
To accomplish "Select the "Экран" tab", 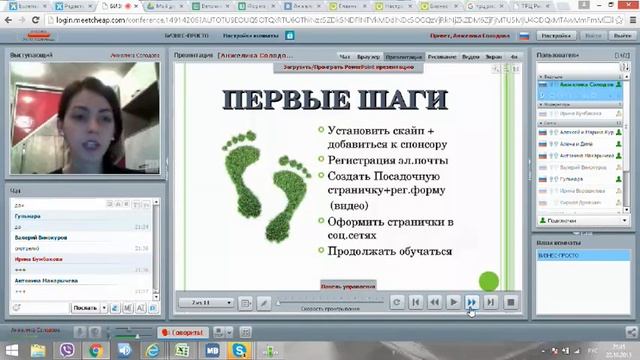I will [493, 57].
